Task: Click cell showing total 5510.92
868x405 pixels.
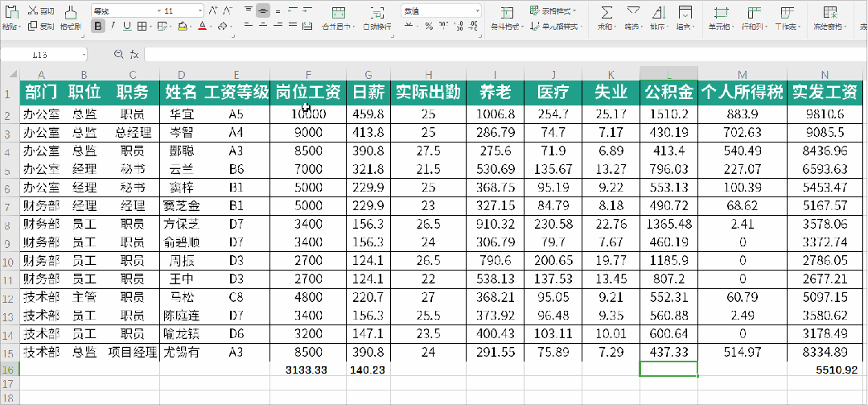Action: (825, 370)
